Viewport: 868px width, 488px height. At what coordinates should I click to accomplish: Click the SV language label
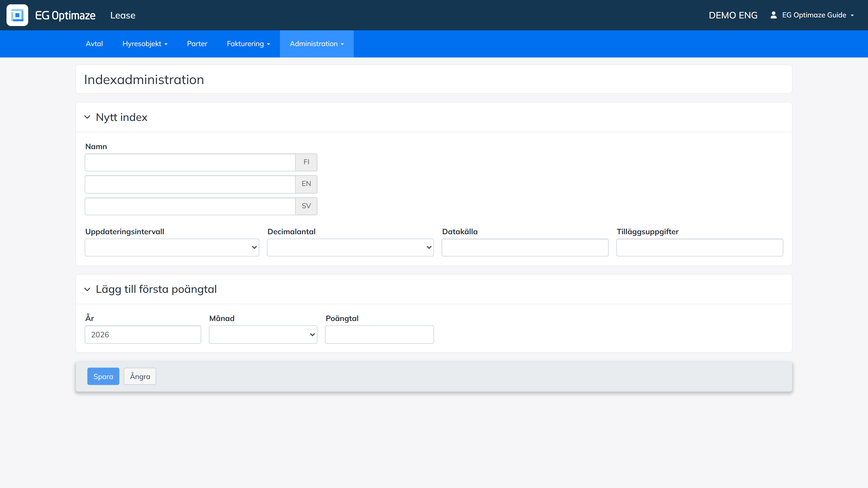(306, 206)
